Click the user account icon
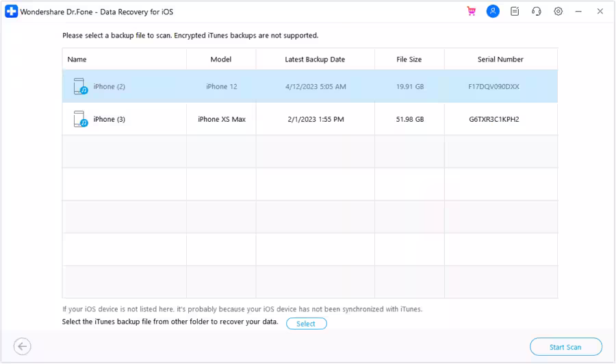Viewport: 616px width, 364px height. pyautogui.click(x=493, y=12)
